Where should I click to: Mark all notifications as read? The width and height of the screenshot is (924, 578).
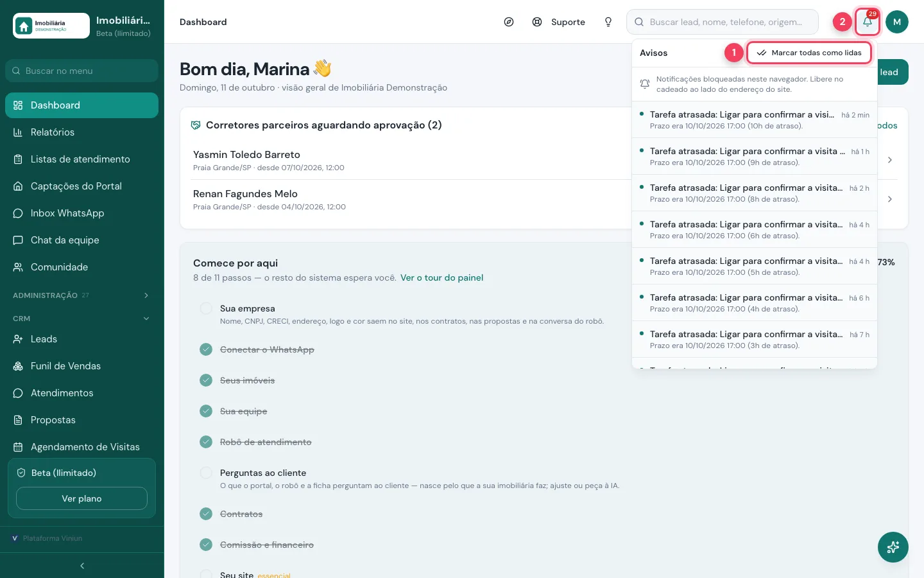tap(809, 53)
